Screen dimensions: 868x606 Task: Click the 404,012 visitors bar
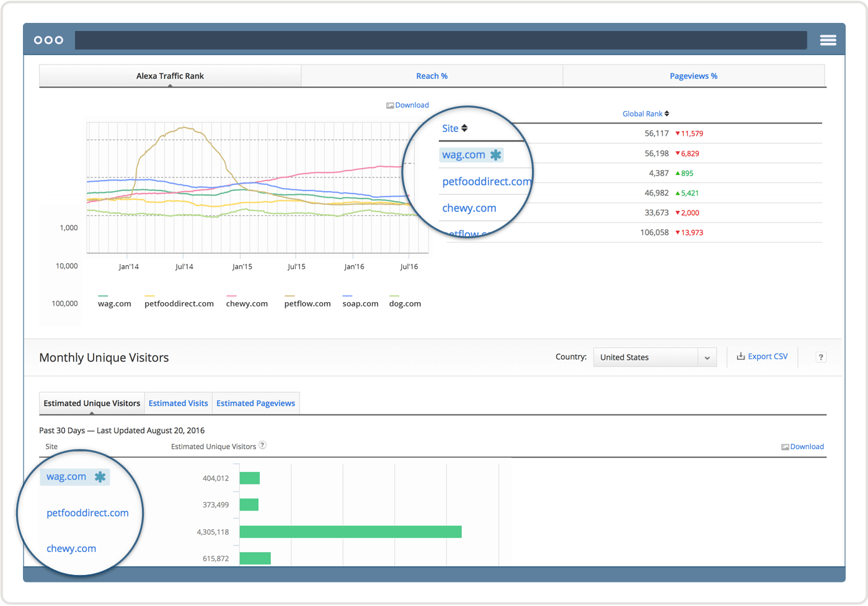click(250, 478)
